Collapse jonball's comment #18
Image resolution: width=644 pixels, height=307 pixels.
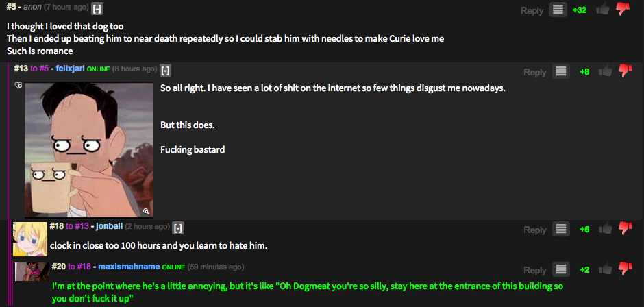[178, 227]
